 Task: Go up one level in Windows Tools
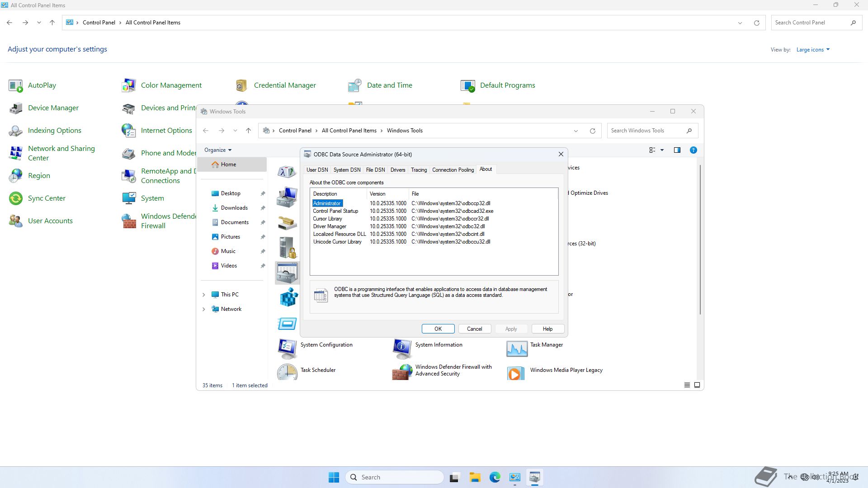click(248, 131)
